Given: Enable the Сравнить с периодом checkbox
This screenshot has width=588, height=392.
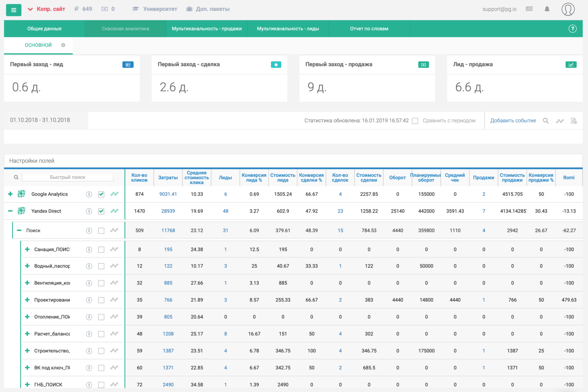Looking at the screenshot, I should pos(415,121).
